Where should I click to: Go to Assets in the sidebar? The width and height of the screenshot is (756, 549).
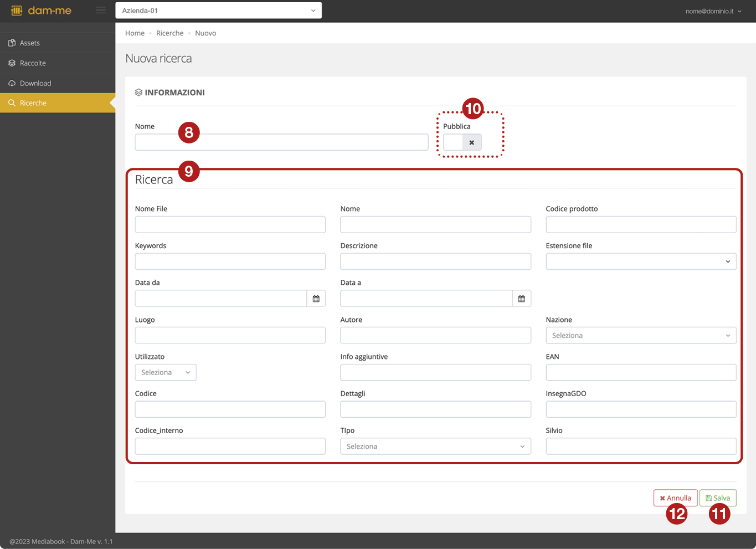tap(58, 43)
